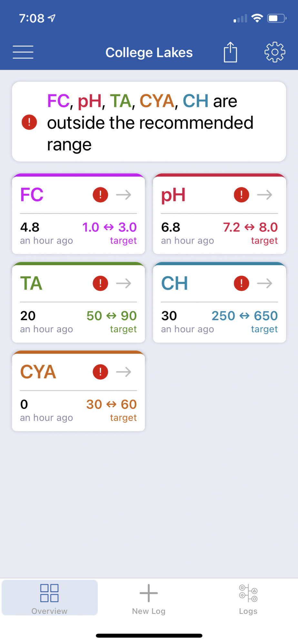Expand TA details with arrow
Viewport: 298px width, 644px height.
124,283
